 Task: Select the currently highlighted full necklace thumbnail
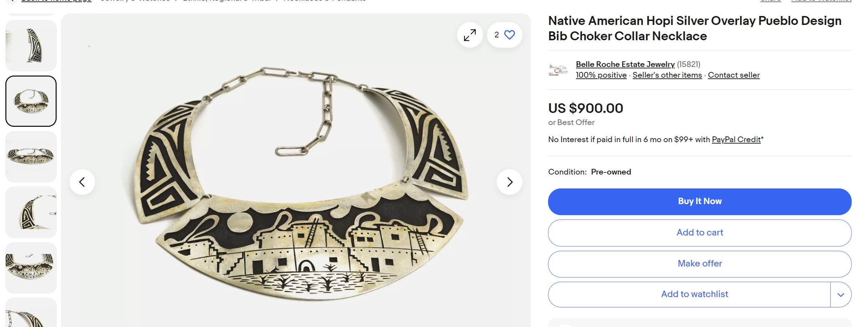point(31,101)
